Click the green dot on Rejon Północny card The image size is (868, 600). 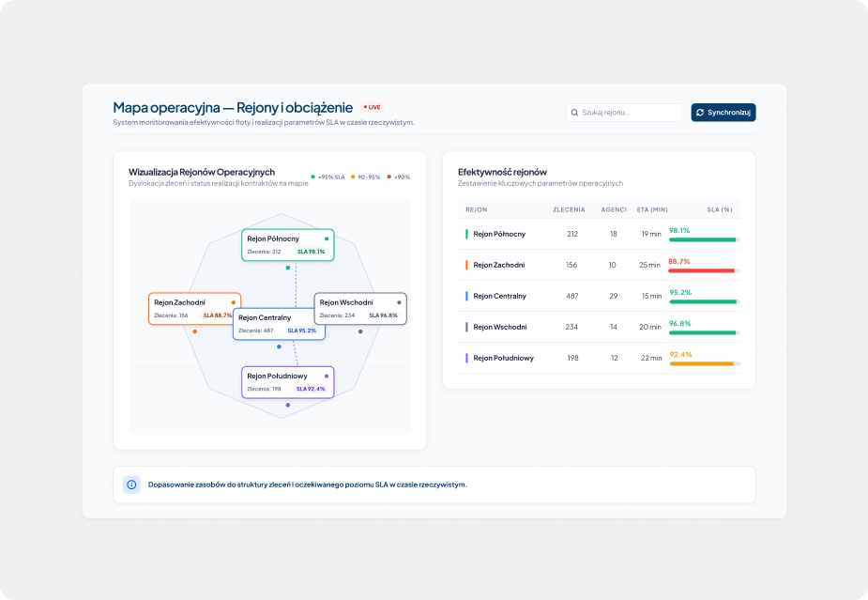pyautogui.click(x=327, y=238)
